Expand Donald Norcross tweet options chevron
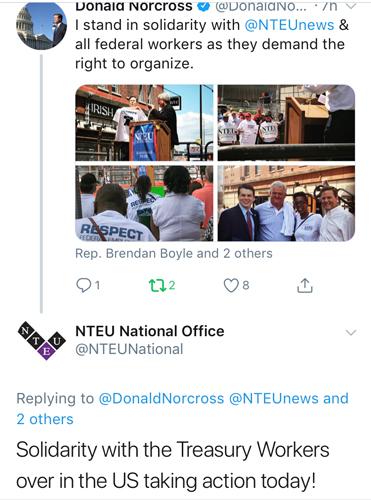 pyautogui.click(x=351, y=5)
